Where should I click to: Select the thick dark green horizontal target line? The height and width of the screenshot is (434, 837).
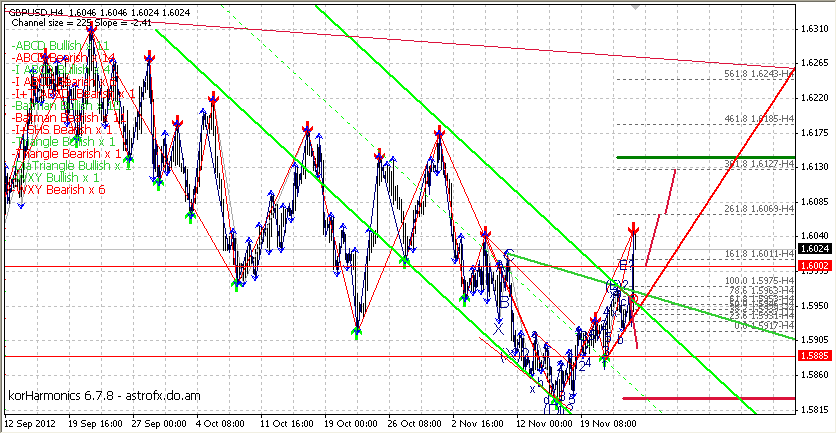706,157
